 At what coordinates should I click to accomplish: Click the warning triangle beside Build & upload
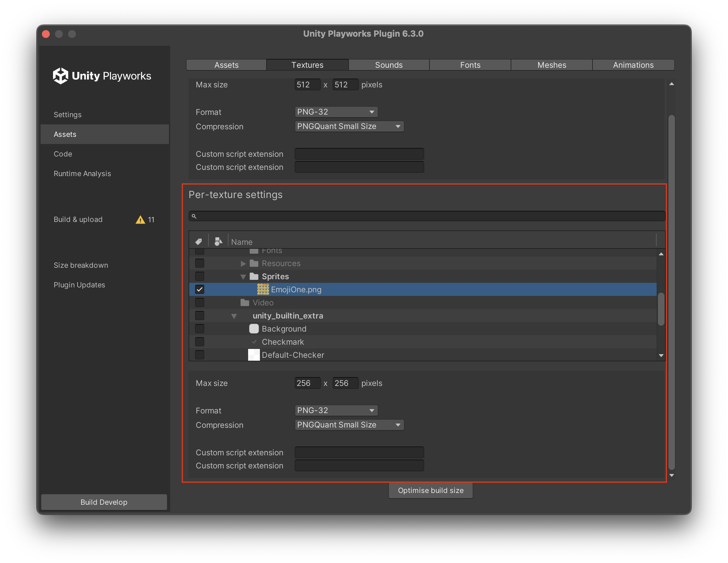click(140, 220)
